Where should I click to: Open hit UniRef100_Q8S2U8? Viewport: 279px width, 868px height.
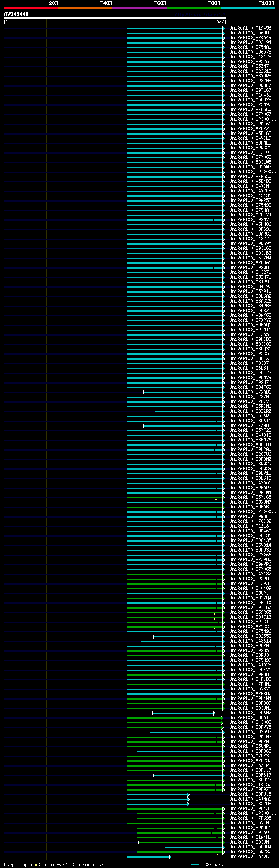coord(250,804)
